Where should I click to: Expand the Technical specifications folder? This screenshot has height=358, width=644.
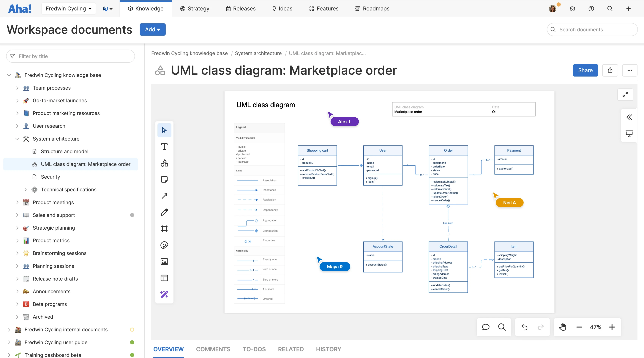25,190
